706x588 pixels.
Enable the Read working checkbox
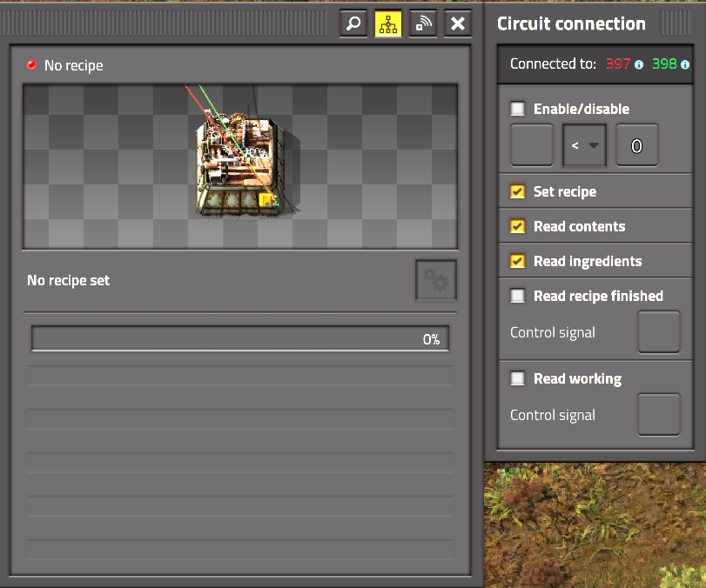(x=517, y=378)
